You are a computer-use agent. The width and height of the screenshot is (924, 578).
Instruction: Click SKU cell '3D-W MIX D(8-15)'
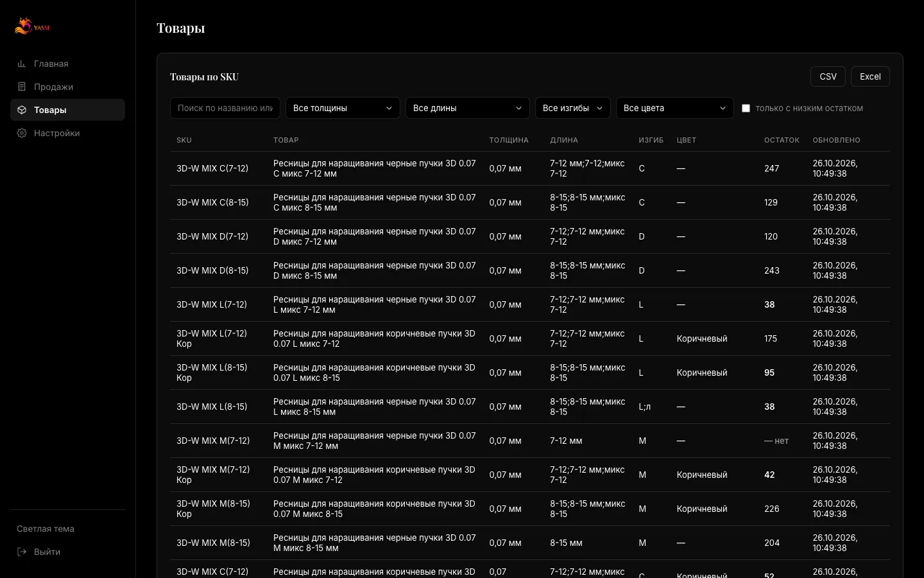pos(212,270)
